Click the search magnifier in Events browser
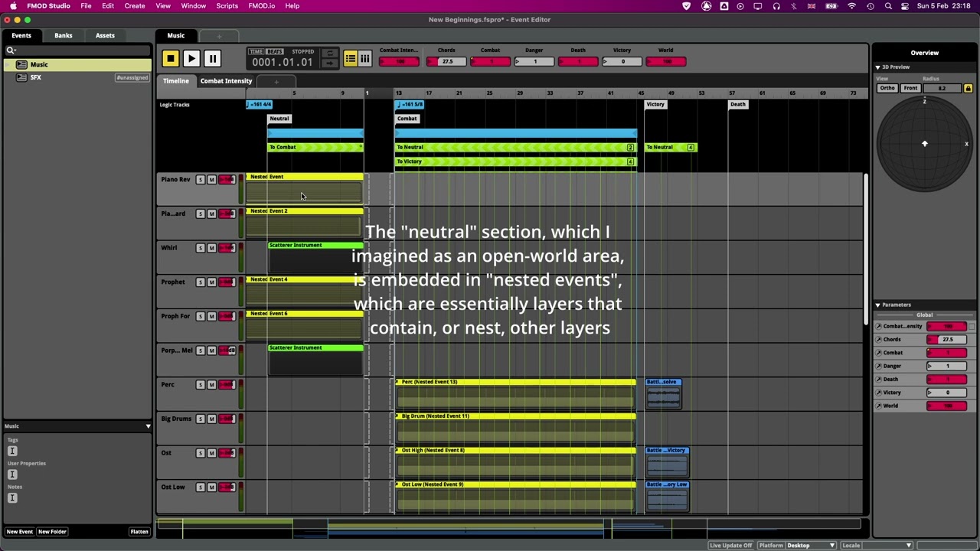 pyautogui.click(x=11, y=51)
